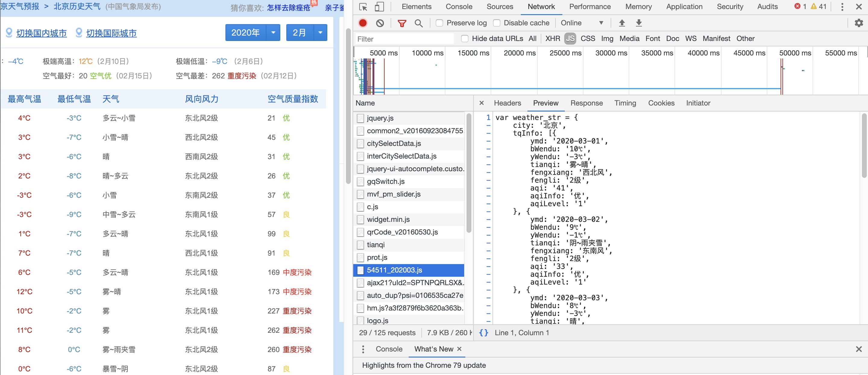Open the Console drawer tab

[x=389, y=349]
